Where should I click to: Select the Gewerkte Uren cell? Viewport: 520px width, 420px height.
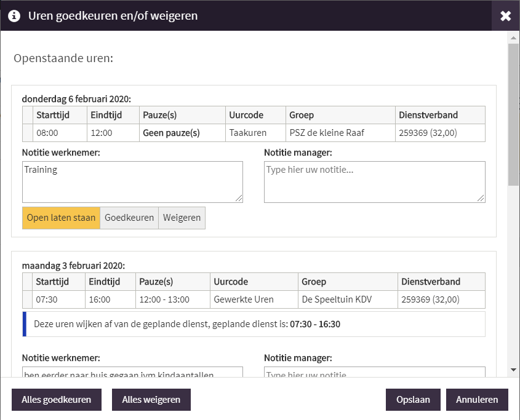point(254,299)
